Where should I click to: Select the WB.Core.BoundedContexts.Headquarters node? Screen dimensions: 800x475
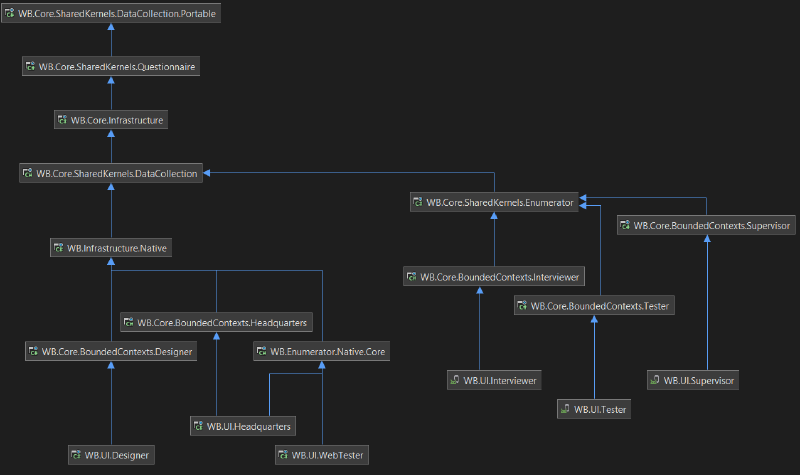click(x=216, y=322)
